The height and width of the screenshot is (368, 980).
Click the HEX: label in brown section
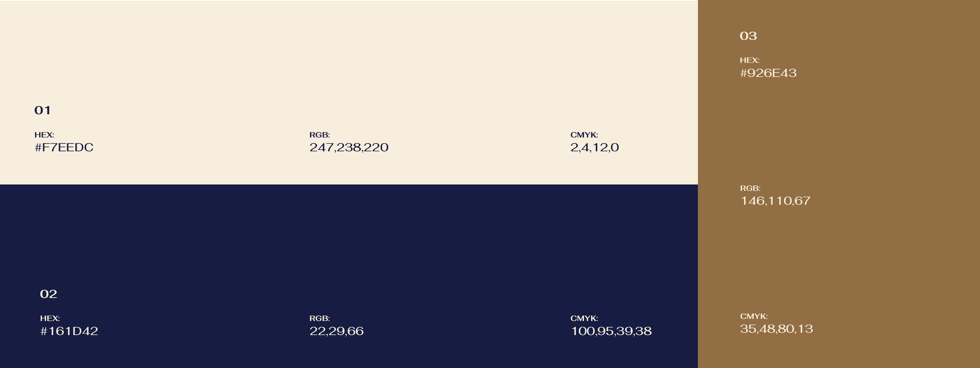[750, 61]
